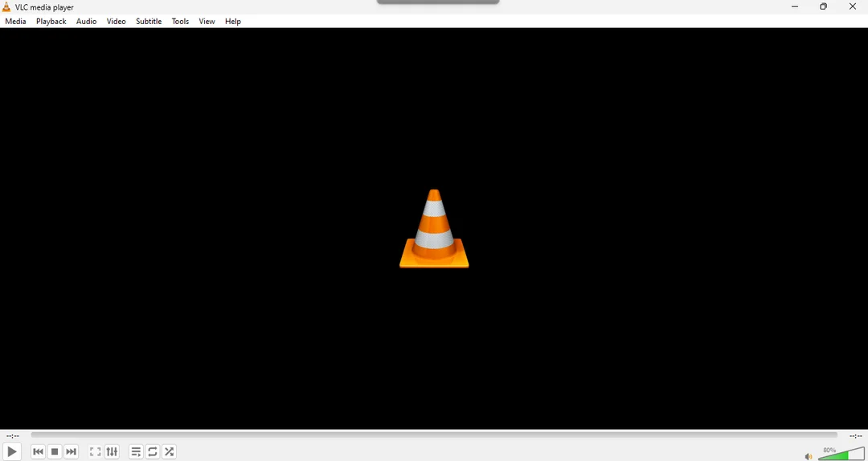
Task: Restore down the VLC window
Action: coord(823,6)
